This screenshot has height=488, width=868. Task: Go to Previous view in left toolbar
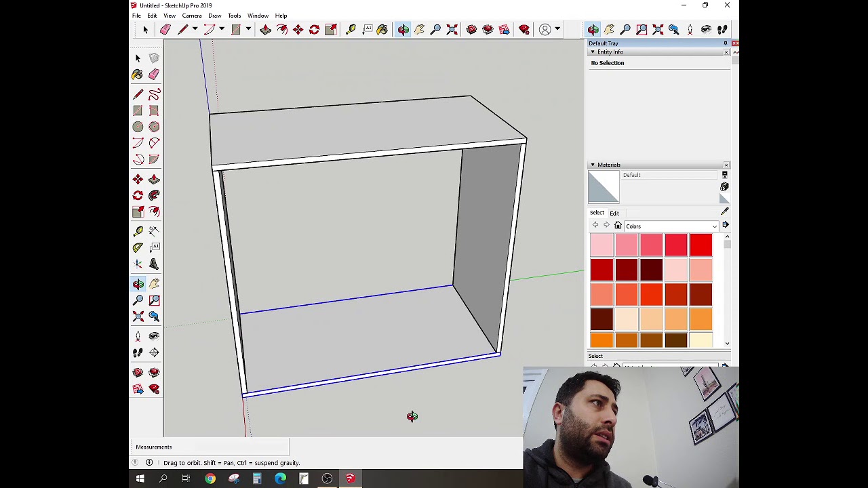point(154,317)
